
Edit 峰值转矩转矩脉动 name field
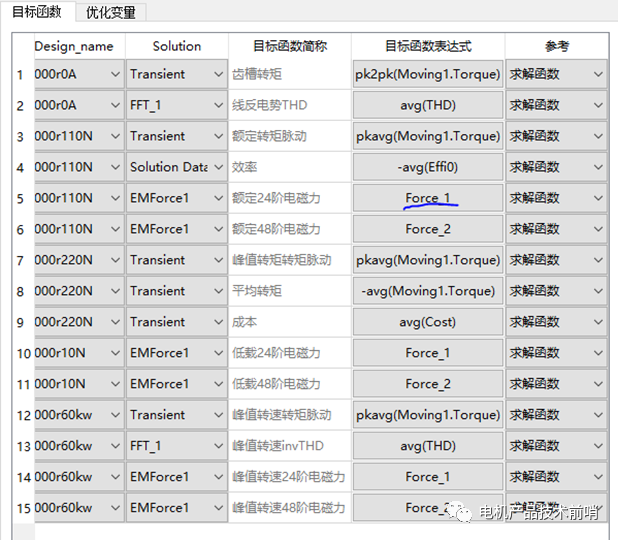(x=290, y=260)
